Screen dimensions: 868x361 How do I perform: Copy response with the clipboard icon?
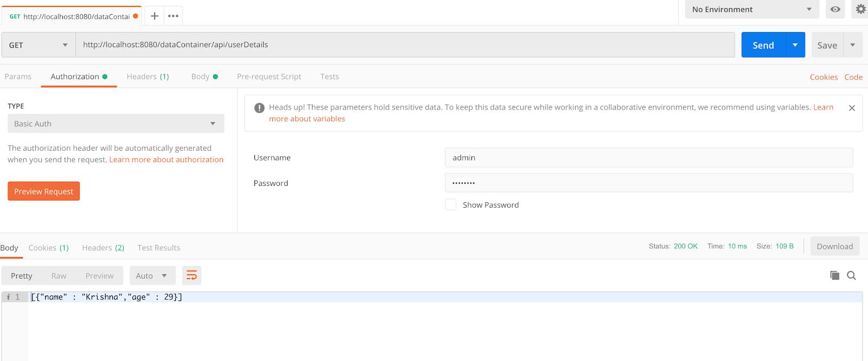coord(834,275)
